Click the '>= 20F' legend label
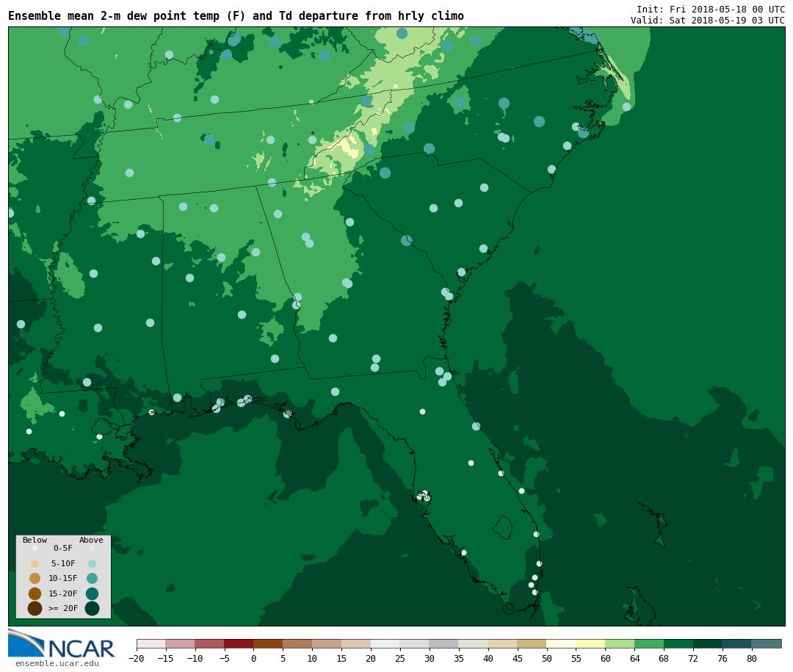The height and width of the screenshot is (672, 793). (63, 608)
